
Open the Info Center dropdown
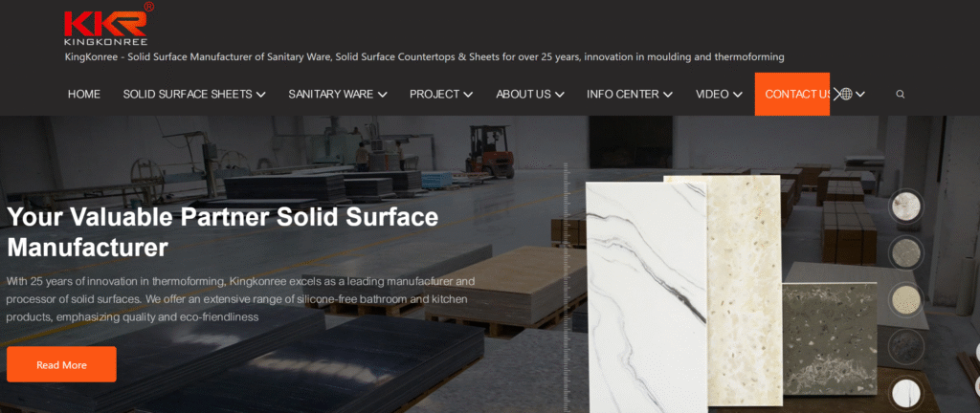tap(667, 94)
